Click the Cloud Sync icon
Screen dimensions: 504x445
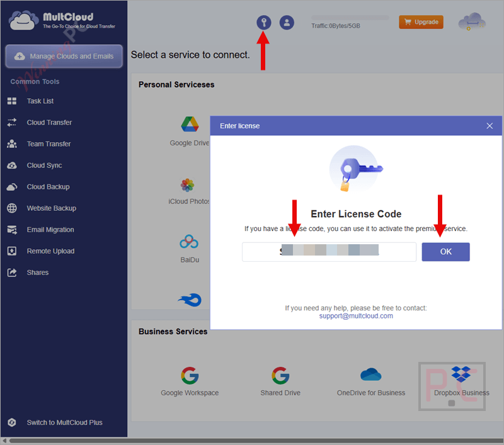pos(12,166)
